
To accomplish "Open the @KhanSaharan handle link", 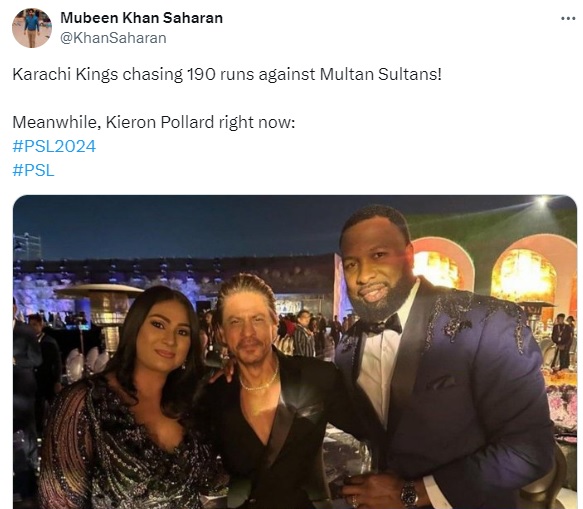I will coord(113,38).
